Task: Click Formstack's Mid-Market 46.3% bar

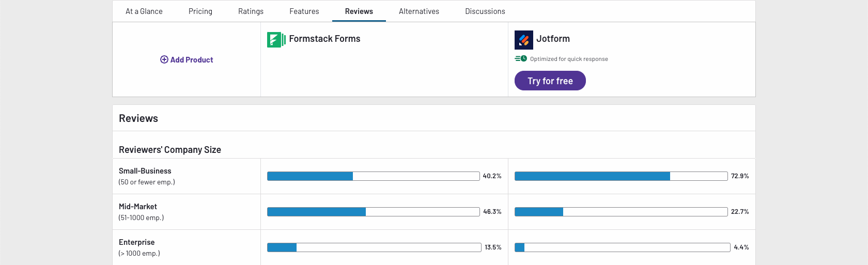Action: 373,212
